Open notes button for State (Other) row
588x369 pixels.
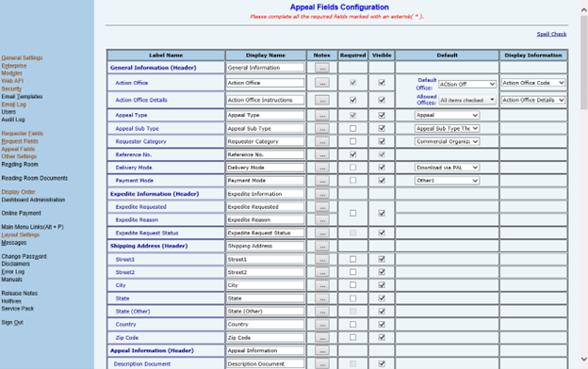click(322, 312)
